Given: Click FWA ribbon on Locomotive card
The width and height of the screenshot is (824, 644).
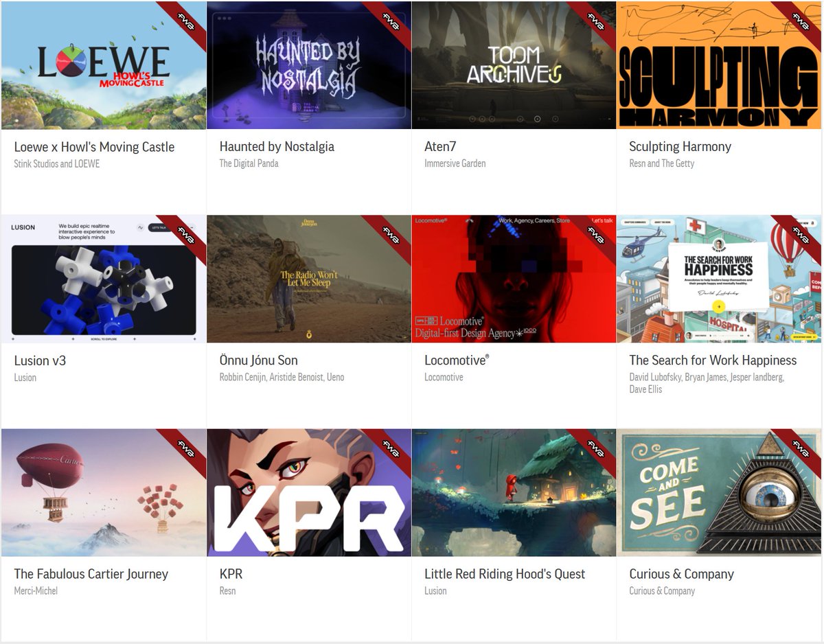Looking at the screenshot, I should coord(595,235).
